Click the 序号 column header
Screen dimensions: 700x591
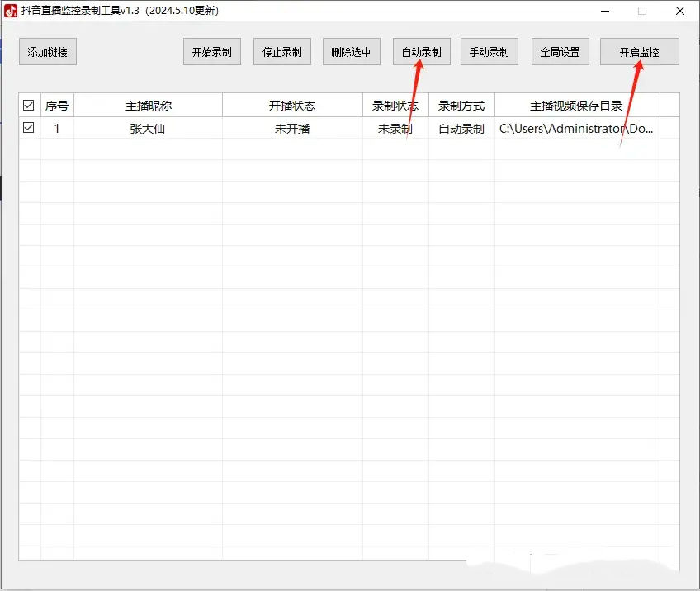(57, 106)
